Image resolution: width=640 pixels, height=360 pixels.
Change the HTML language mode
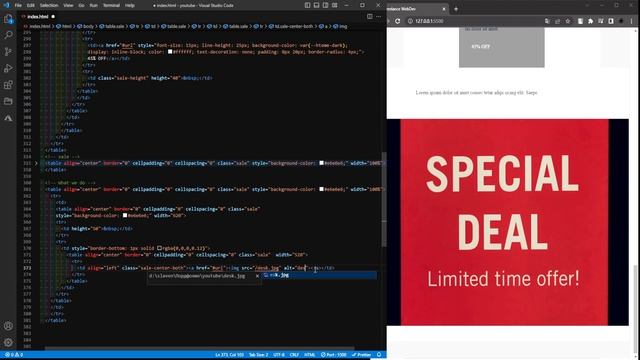tap(310, 355)
